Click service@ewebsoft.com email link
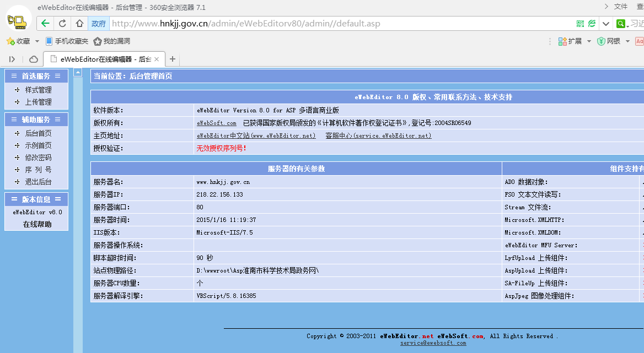644x353 pixels. (x=433, y=343)
